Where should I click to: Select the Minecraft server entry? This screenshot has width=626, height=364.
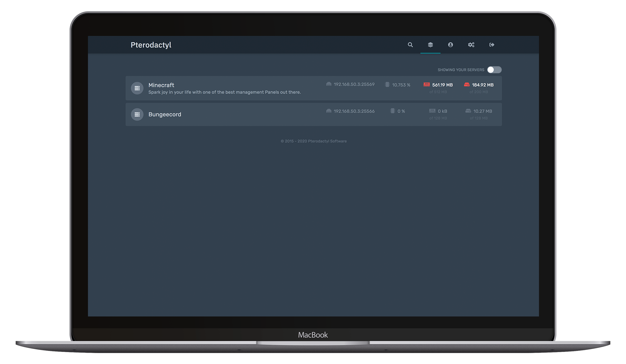click(x=313, y=88)
